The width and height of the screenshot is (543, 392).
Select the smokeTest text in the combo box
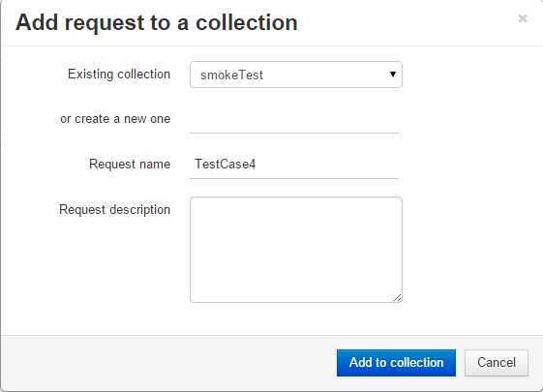click(x=231, y=75)
